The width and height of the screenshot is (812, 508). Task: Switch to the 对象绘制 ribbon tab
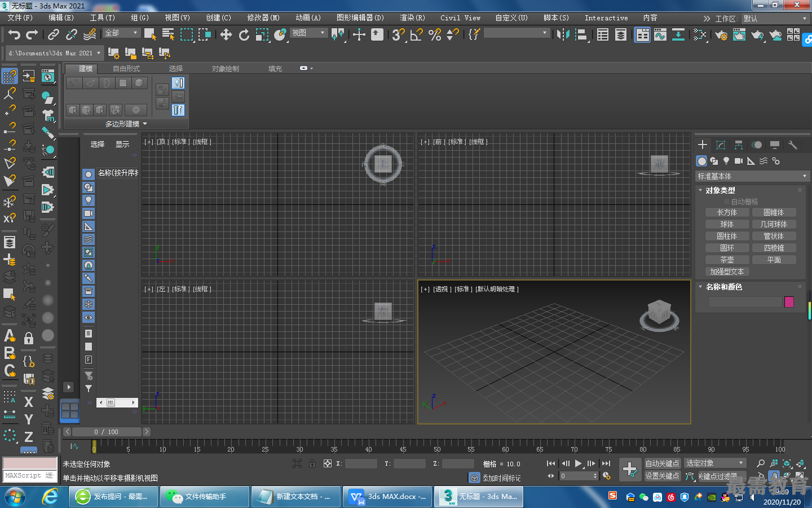(x=226, y=69)
